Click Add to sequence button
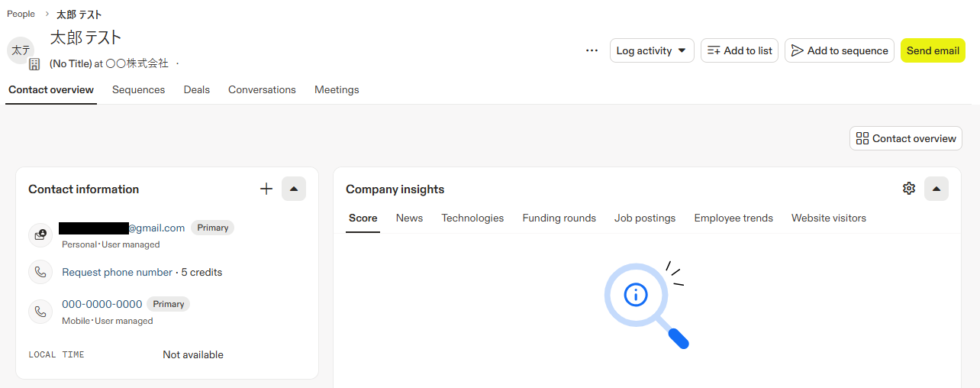This screenshot has height=388, width=980. tap(839, 50)
